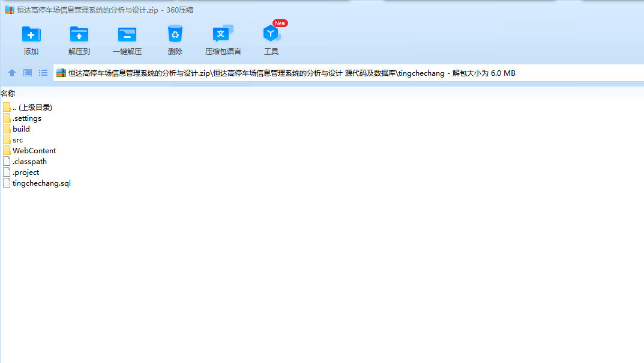Click the .project file icon
Image resolution: width=644 pixels, height=363 pixels.
(x=7, y=172)
